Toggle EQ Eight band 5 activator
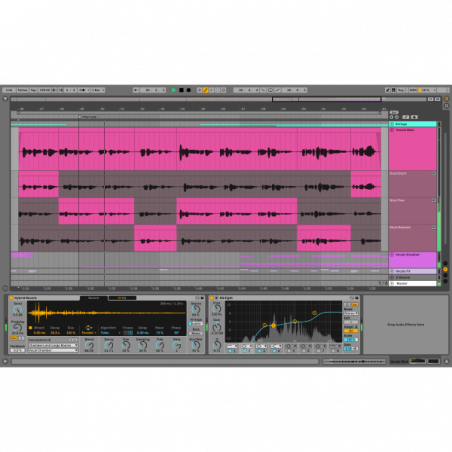452x452 pixels. click(x=289, y=351)
